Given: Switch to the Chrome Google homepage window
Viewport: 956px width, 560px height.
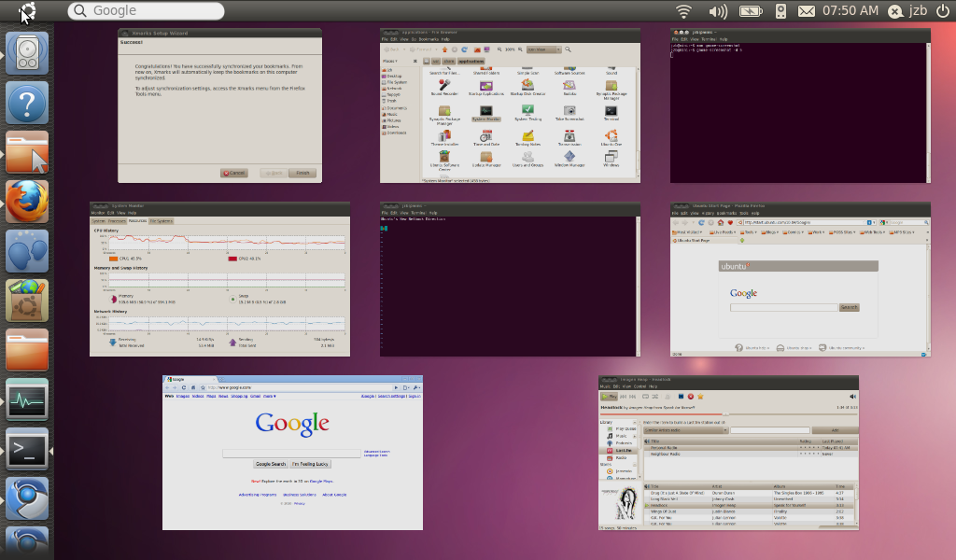Looking at the screenshot, I should pos(292,453).
